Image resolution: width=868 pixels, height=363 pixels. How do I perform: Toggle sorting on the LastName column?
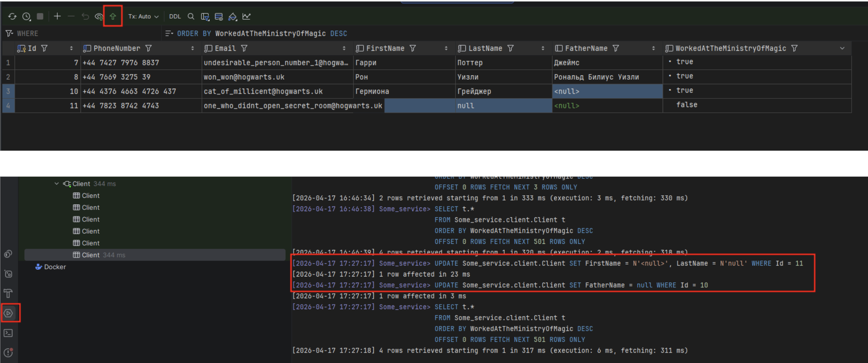click(542, 48)
